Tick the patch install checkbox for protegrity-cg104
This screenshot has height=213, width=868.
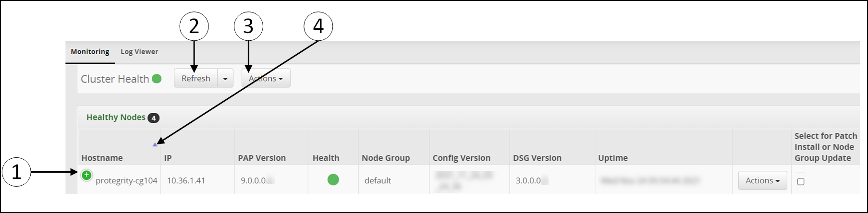801,181
